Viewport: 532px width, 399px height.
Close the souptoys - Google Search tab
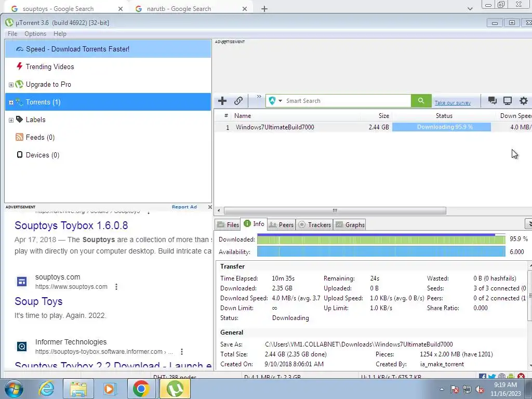[121, 9]
